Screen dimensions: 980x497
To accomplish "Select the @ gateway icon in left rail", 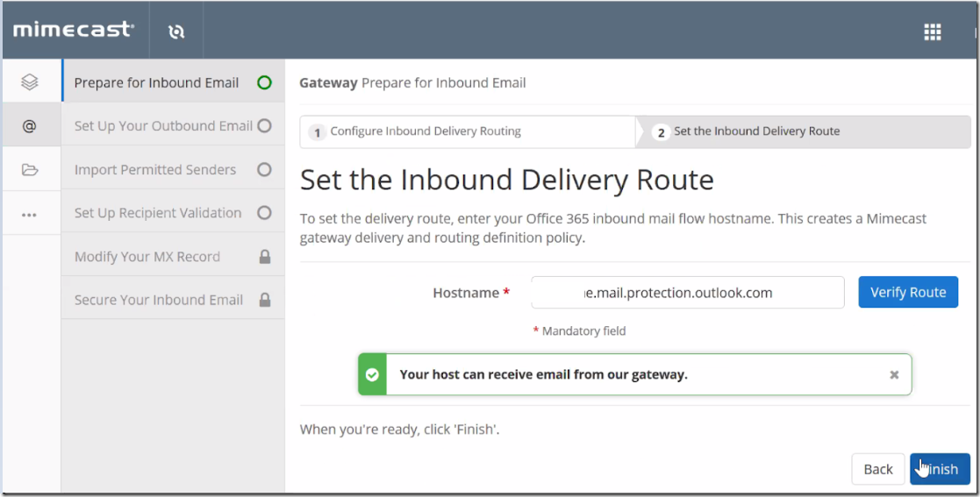I will (29, 126).
